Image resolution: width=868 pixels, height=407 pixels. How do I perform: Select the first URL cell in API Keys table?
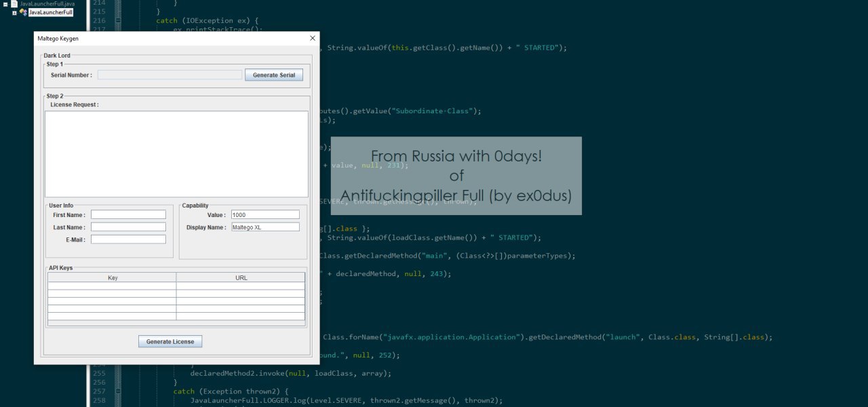[241, 286]
